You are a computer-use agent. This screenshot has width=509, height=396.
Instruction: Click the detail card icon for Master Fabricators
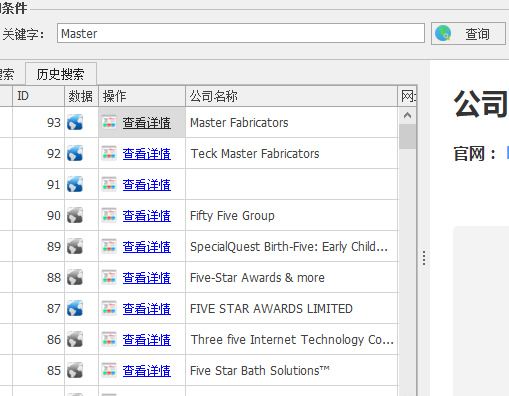coord(109,122)
